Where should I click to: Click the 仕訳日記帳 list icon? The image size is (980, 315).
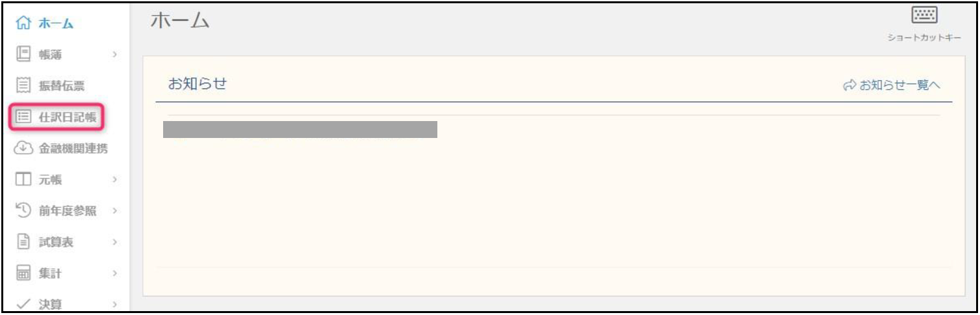click(23, 117)
